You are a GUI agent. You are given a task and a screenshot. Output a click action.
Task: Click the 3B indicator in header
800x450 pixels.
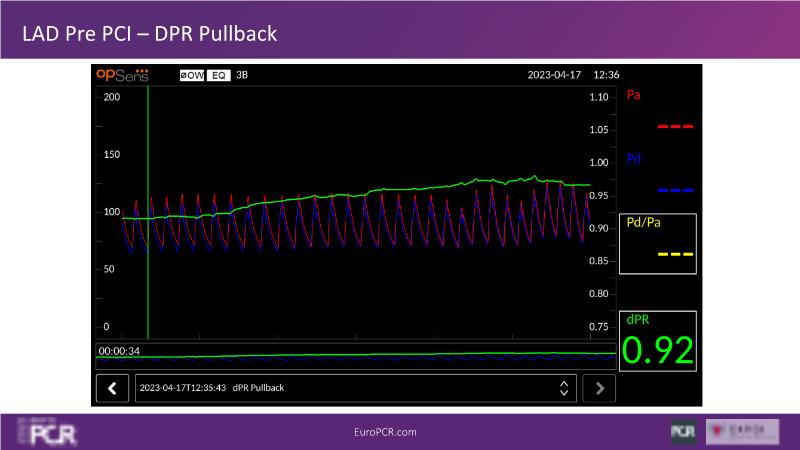click(241, 75)
